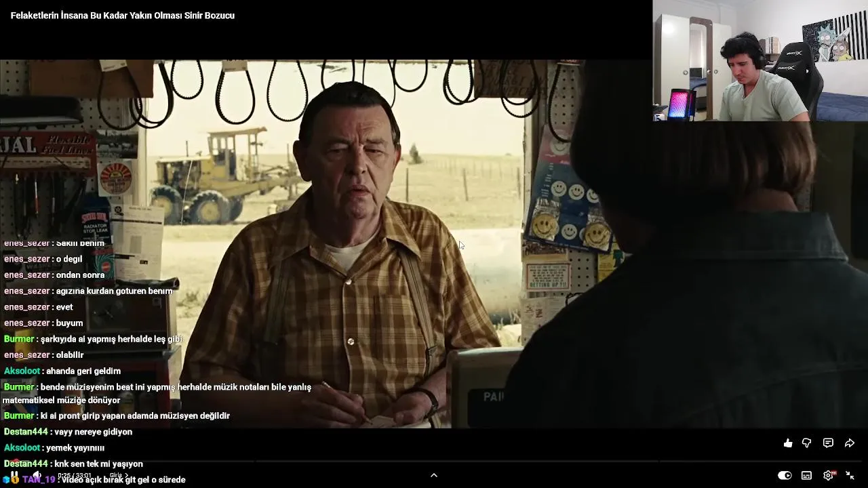
Task: Toggle the autoplay switch
Action: [x=785, y=475]
